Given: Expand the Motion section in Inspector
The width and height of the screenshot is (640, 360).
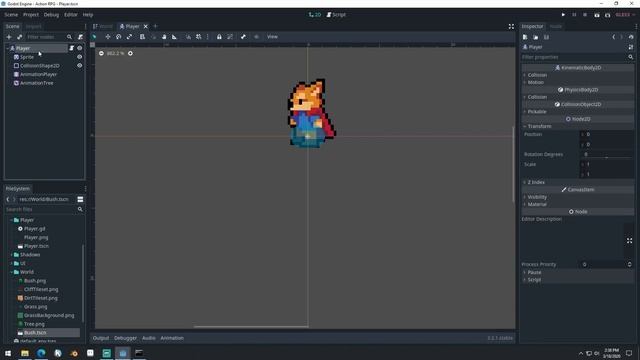Looking at the screenshot, I should pos(536,82).
